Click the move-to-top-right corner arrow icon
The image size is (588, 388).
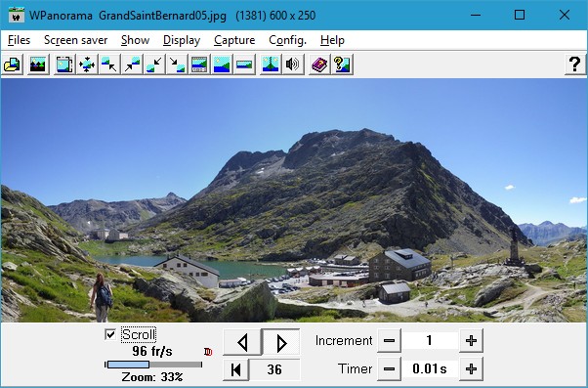coord(132,65)
